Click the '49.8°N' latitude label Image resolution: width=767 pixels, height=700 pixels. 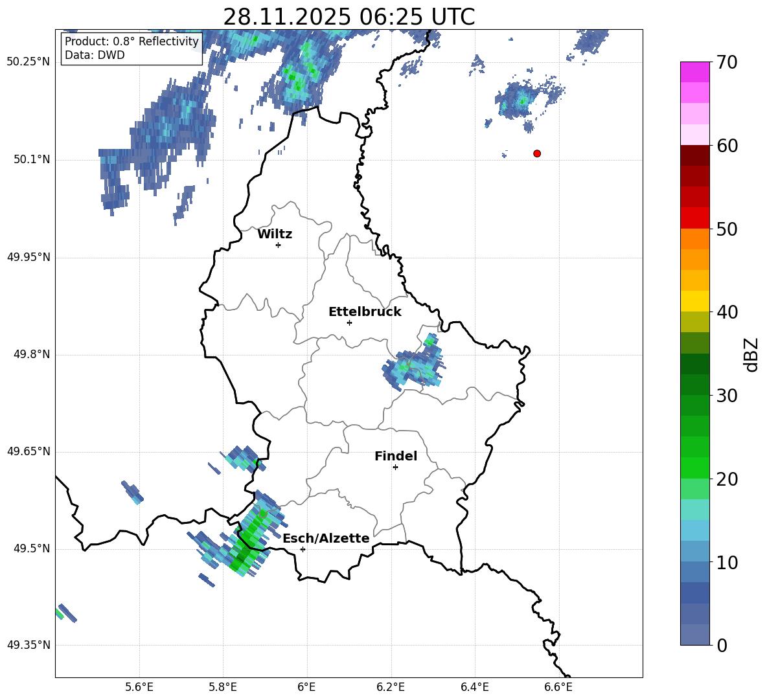click(x=32, y=354)
